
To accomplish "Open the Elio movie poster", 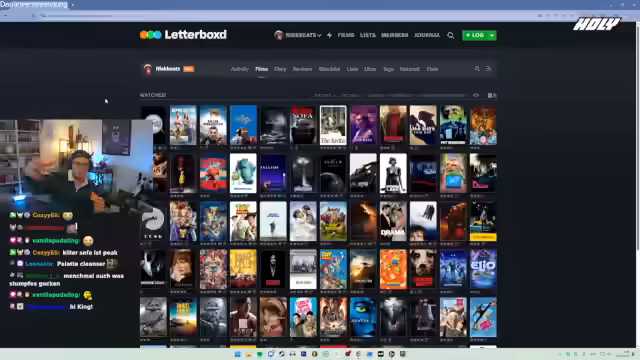I will [x=483, y=269].
